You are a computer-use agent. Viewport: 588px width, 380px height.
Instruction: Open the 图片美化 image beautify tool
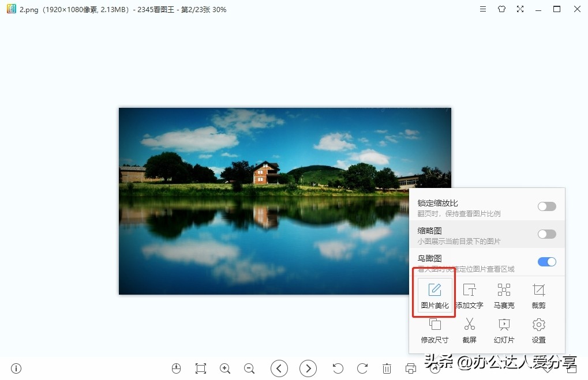click(435, 295)
